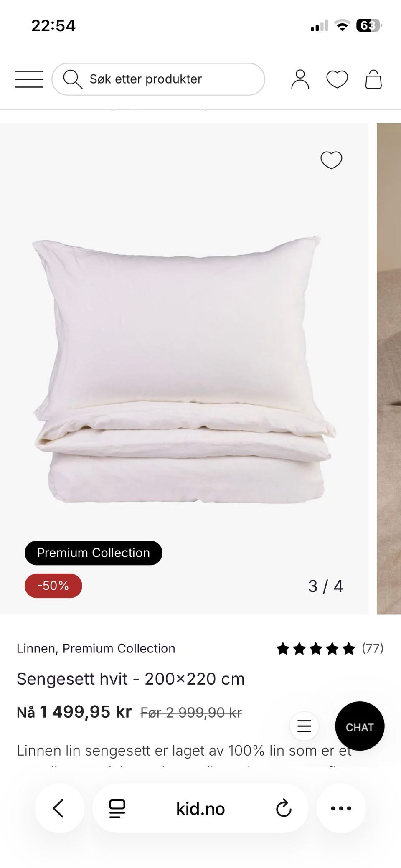
Task: Reload the kid.no page
Action: [x=284, y=808]
